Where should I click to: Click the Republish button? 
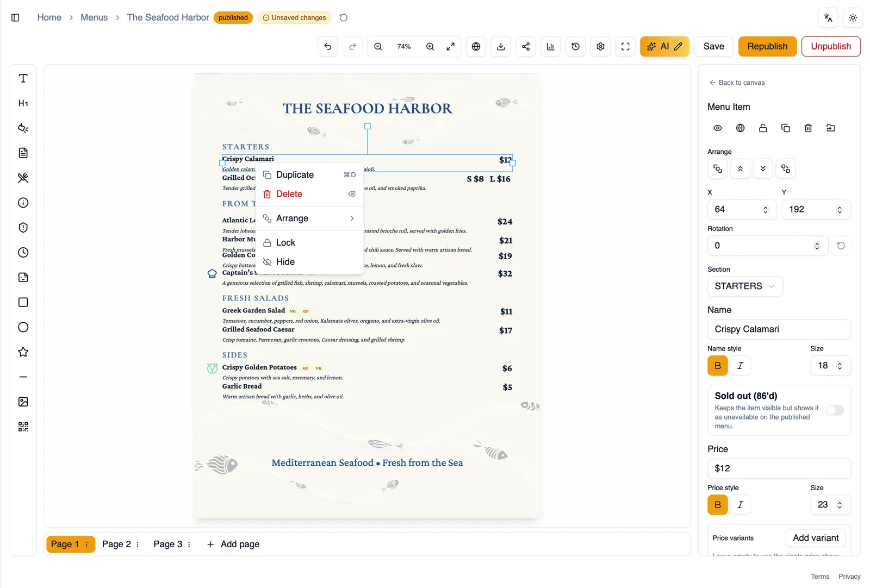pyautogui.click(x=767, y=47)
